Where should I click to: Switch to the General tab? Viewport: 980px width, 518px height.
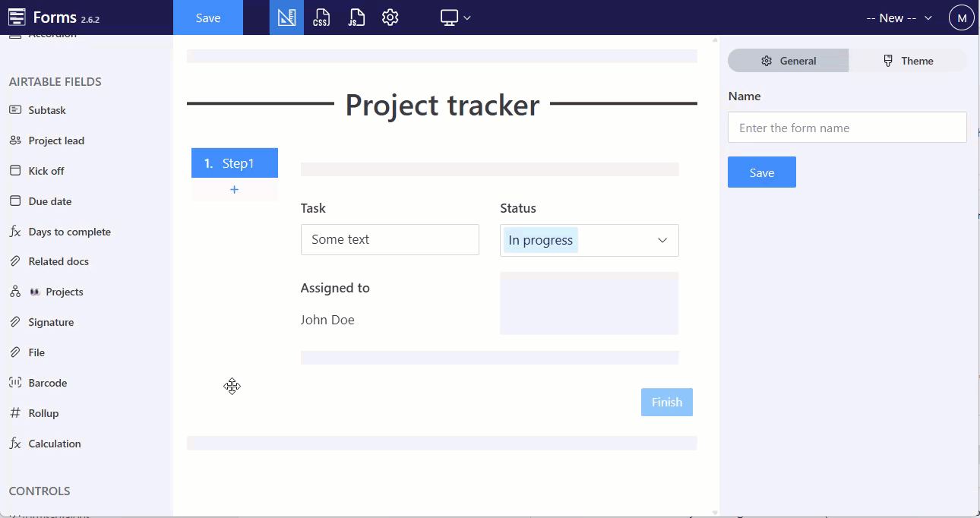[788, 61]
